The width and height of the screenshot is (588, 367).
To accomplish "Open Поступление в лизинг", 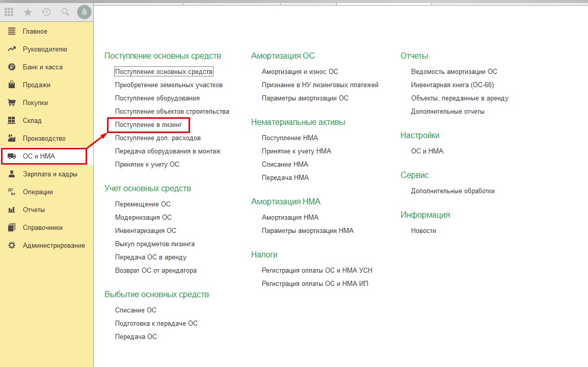I will click(147, 124).
